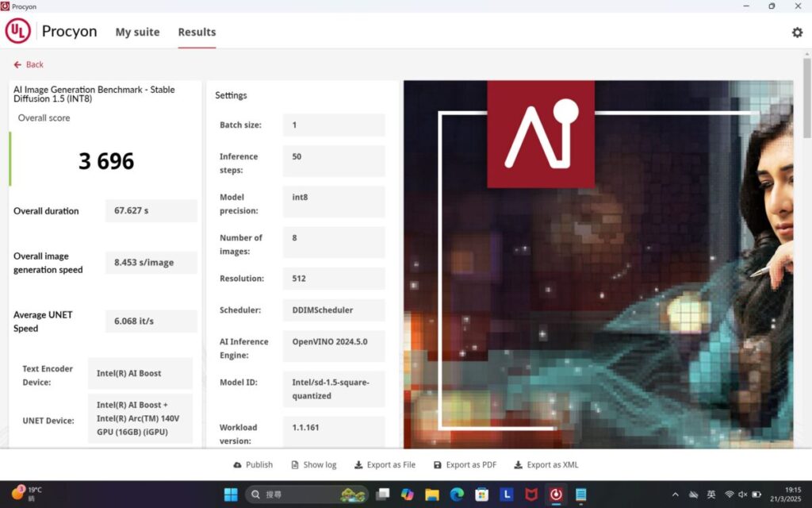Click the Show log document icon

(295, 465)
